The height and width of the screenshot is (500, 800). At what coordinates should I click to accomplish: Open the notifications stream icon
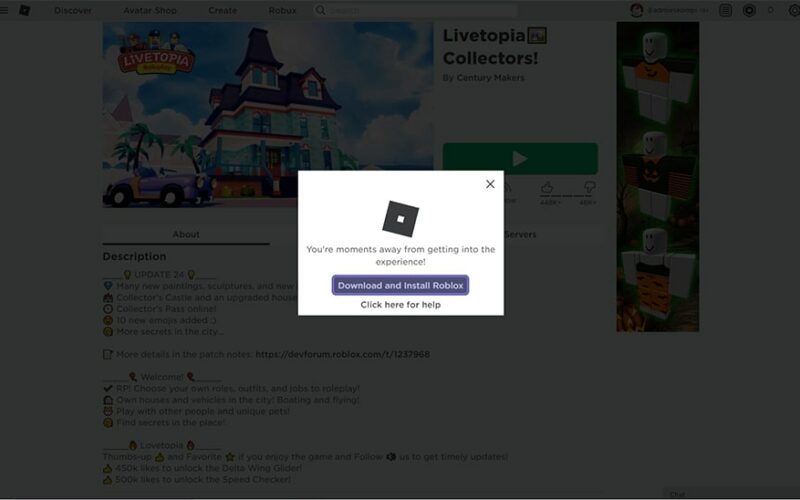pos(726,10)
